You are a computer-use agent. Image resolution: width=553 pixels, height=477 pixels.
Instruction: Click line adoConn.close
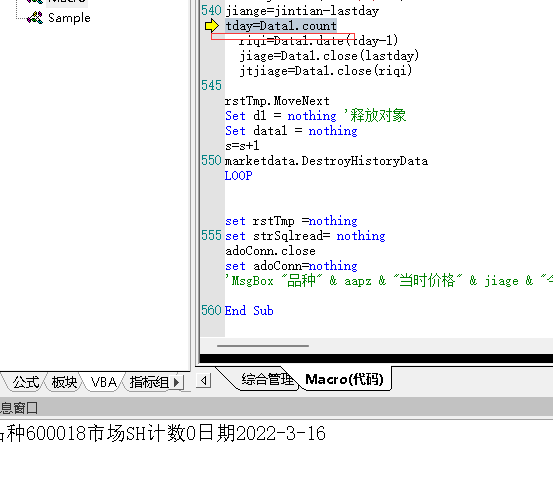271,251
